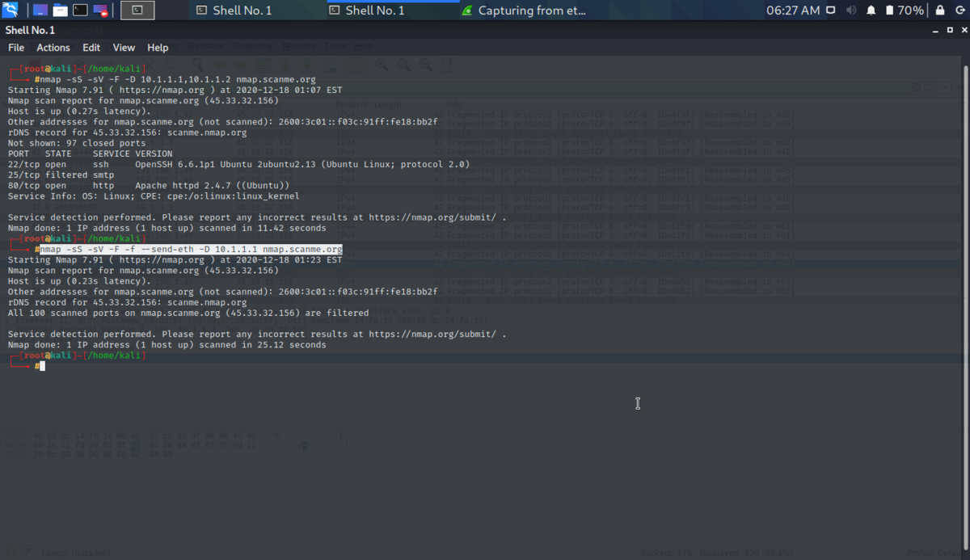This screenshot has width=970, height=560.
Task: Click the muted volume speaker icon
Action: coord(851,11)
